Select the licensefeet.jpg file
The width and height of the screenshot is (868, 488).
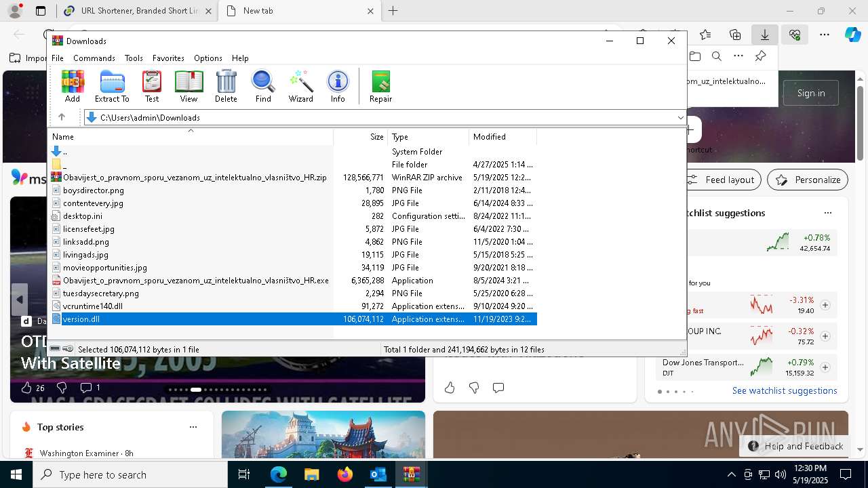tap(293, 229)
